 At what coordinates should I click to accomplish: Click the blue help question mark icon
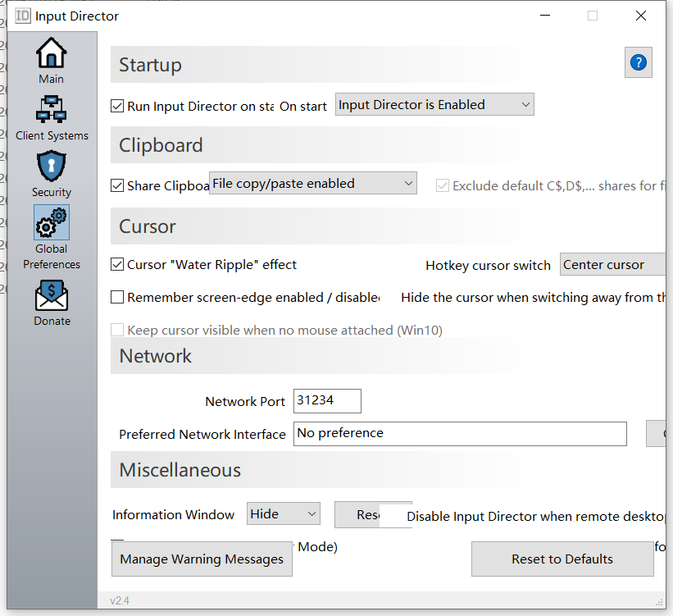tap(639, 62)
